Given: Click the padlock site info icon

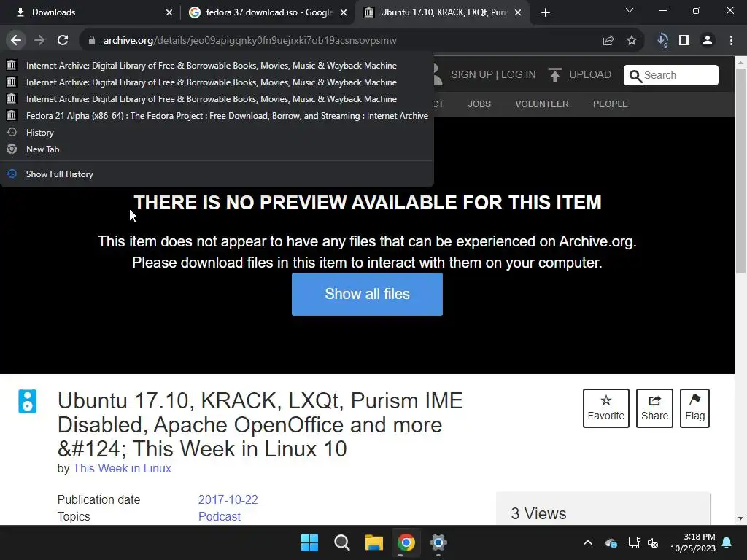Looking at the screenshot, I should [x=91, y=41].
